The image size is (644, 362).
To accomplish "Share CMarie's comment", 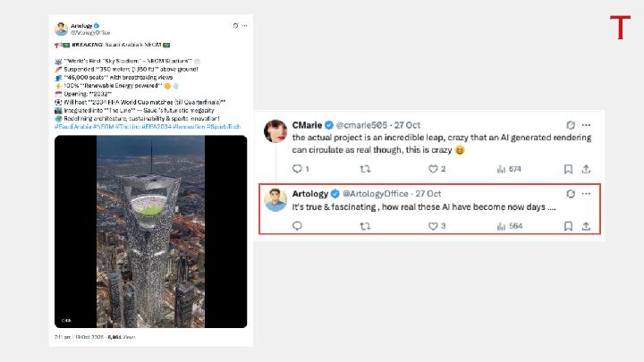I will tap(586, 168).
